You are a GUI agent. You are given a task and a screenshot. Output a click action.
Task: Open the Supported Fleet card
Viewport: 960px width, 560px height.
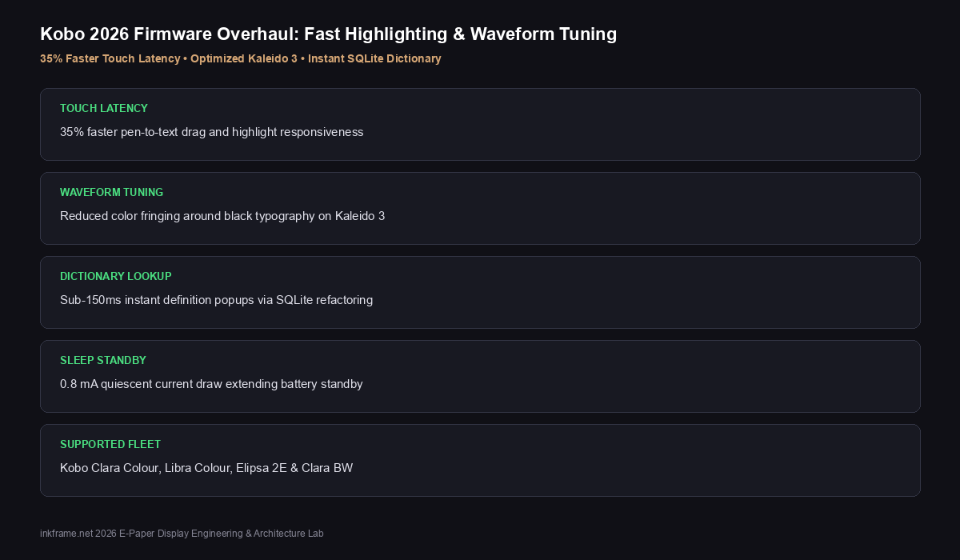coord(480,460)
